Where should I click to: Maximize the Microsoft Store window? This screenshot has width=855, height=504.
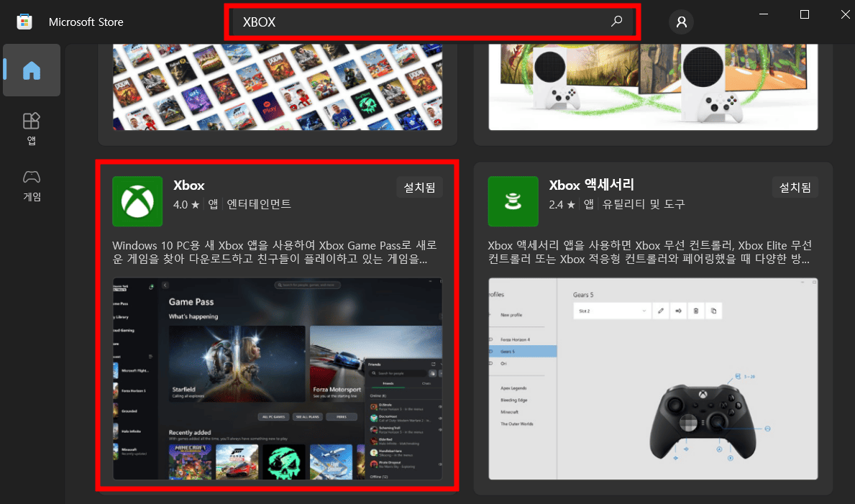[804, 14]
